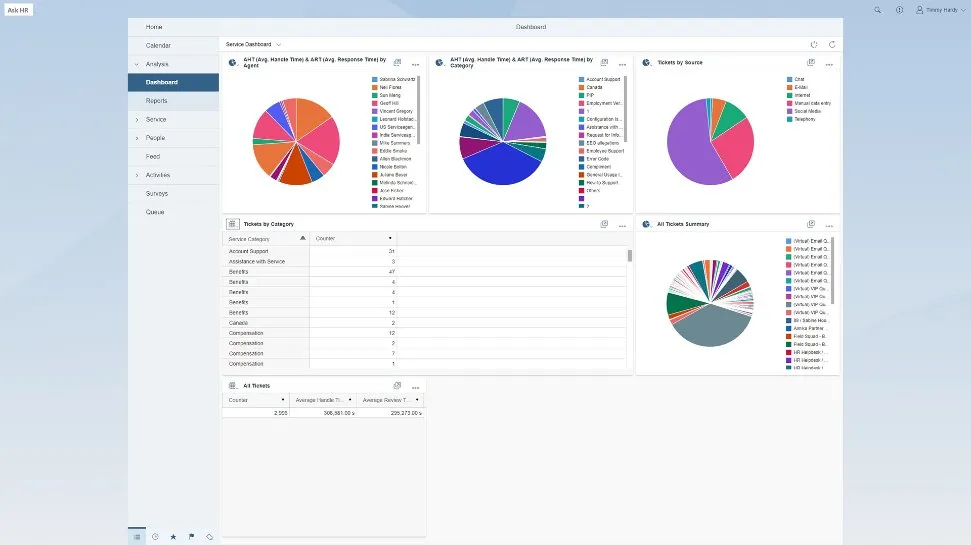Sort by the Service Category column header
Screen dimensions: 971x545
point(265,239)
